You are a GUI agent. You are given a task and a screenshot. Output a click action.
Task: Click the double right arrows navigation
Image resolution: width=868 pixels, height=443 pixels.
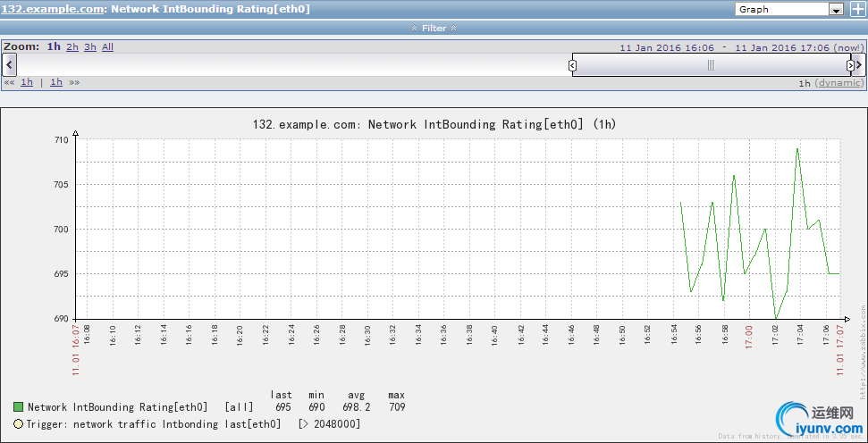[74, 82]
